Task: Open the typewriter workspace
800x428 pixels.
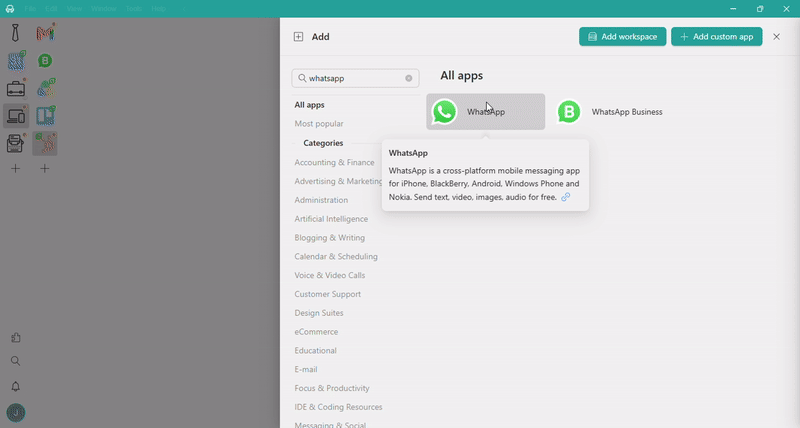Action: click(x=15, y=143)
